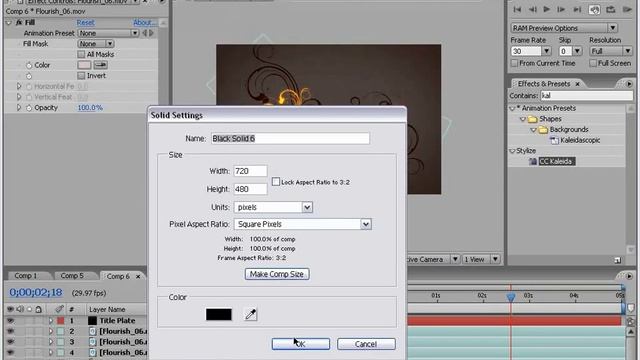This screenshot has width=640, height=360.
Task: Enable the Invert checkbox
Action: (x=81, y=76)
